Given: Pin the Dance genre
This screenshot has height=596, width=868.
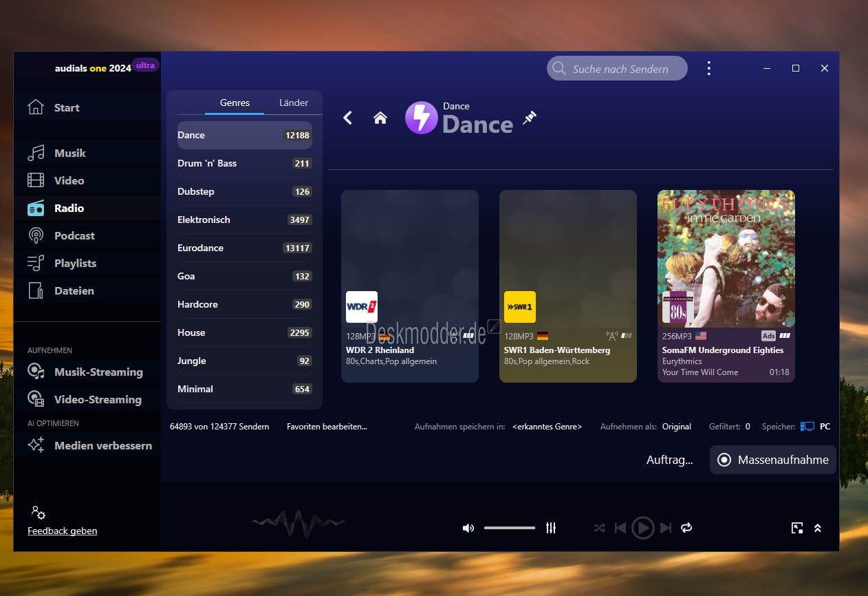Looking at the screenshot, I should pos(529,117).
